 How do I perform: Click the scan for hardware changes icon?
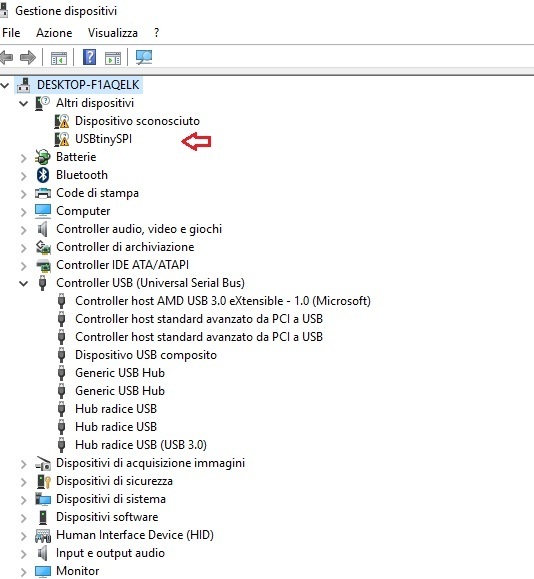pos(144,57)
